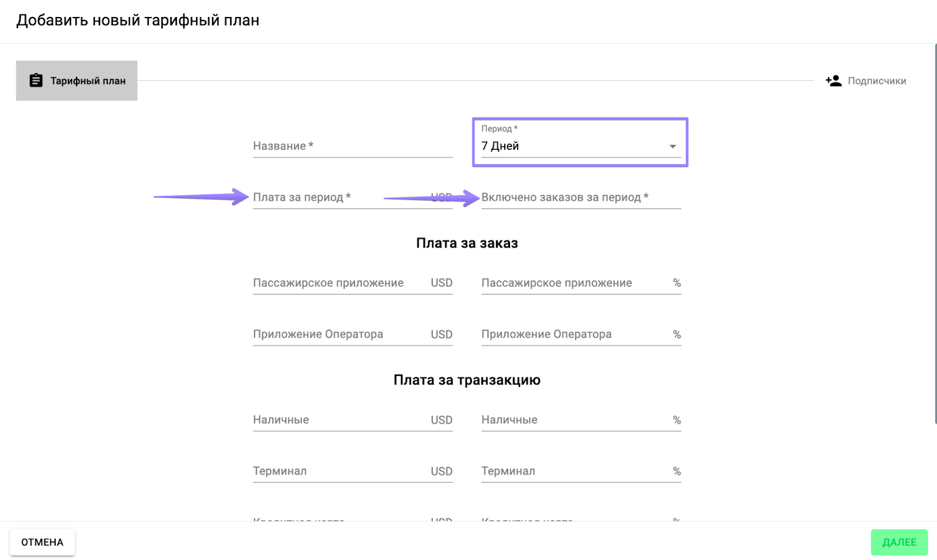Open the Период dropdown arrow
This screenshot has width=937, height=560.
click(672, 146)
